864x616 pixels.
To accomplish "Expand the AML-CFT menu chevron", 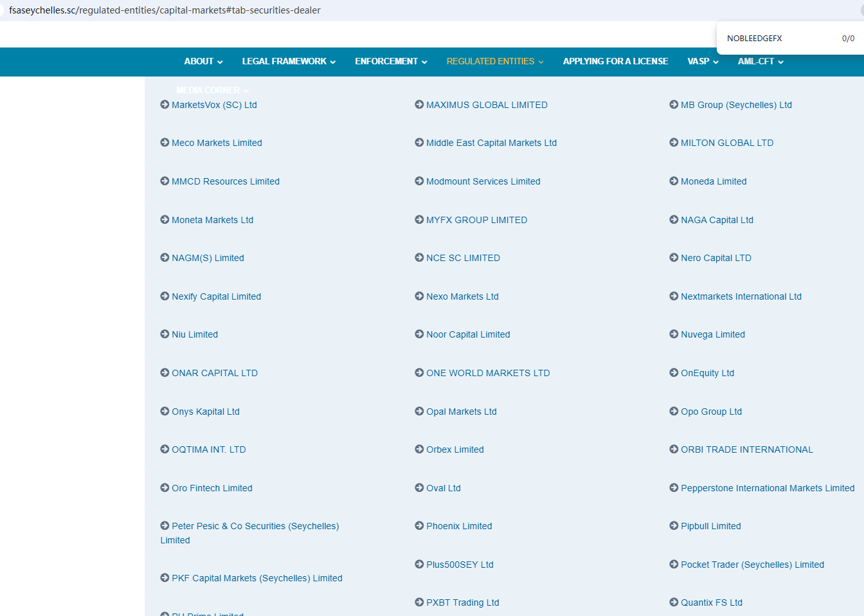I will (x=781, y=62).
